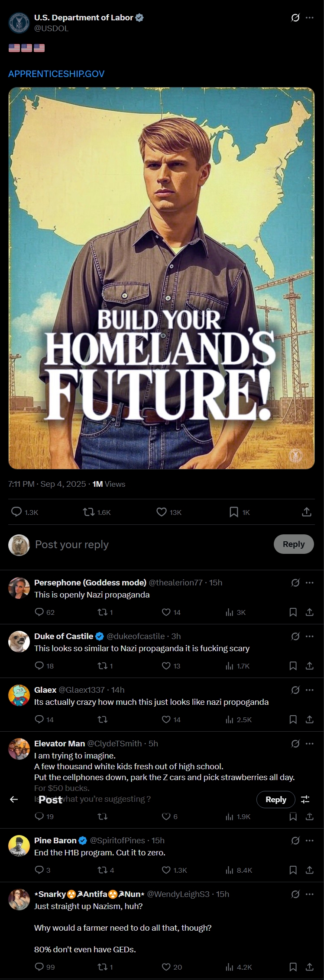324x980 pixels.
Task: View analytics on Pine Baron's reply
Action: 230,870
